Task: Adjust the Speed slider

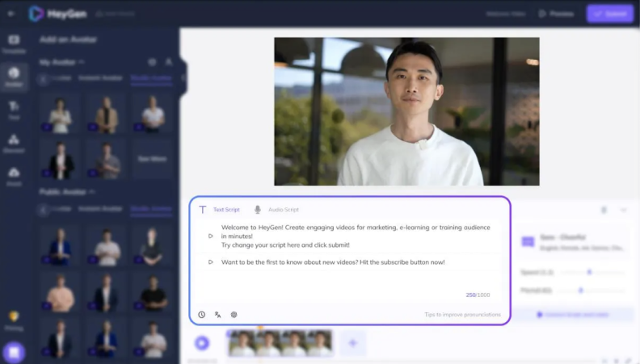Action: pyautogui.click(x=589, y=272)
